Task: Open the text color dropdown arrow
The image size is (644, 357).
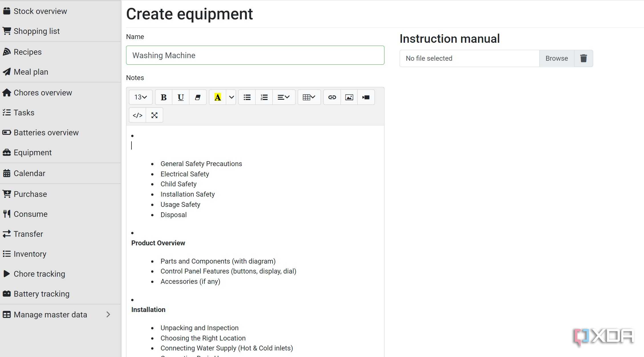Action: [x=231, y=97]
